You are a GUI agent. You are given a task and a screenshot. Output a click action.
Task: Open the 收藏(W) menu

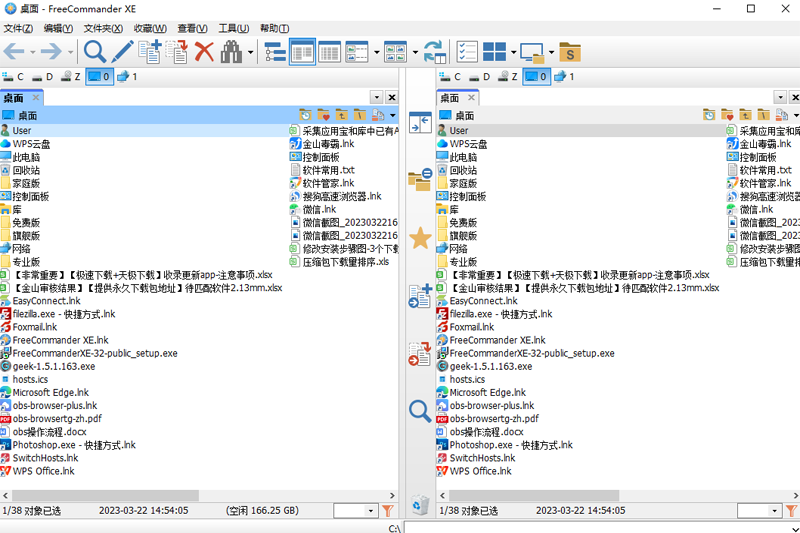[x=150, y=29]
